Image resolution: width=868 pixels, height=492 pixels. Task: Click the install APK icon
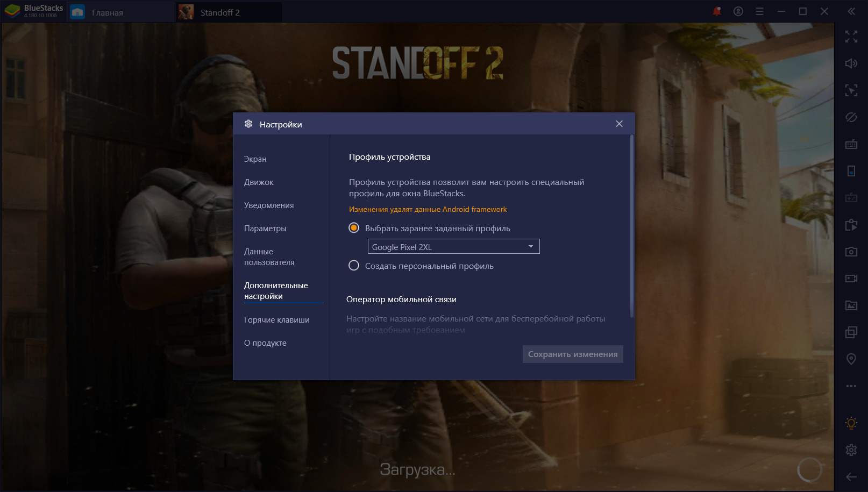(851, 225)
